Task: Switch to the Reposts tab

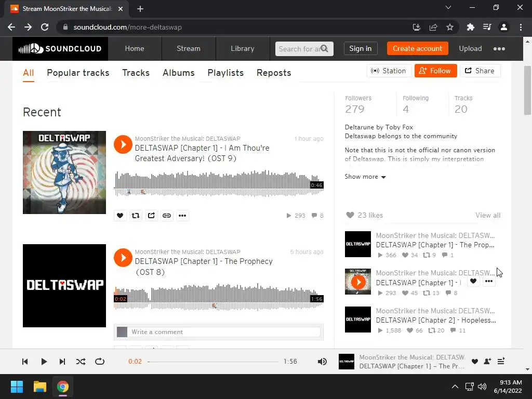Action: click(x=274, y=73)
